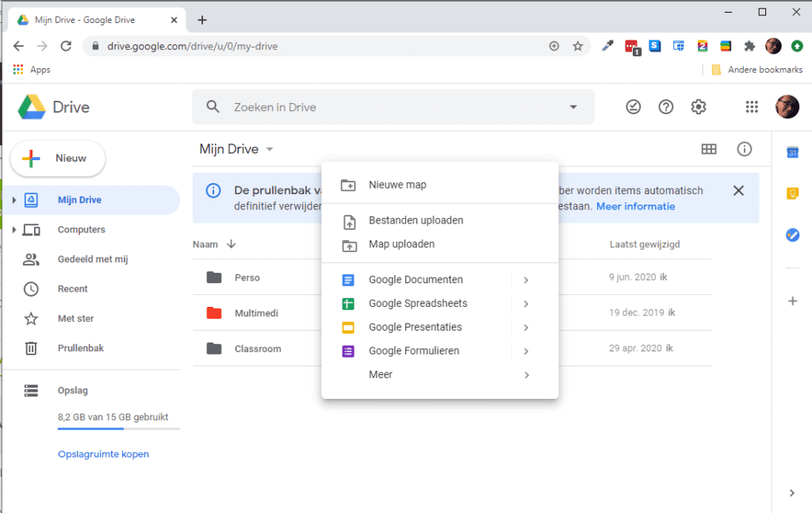The image size is (812, 513).
Task: Click the search magnifier icon in Drive
Action: tap(213, 107)
